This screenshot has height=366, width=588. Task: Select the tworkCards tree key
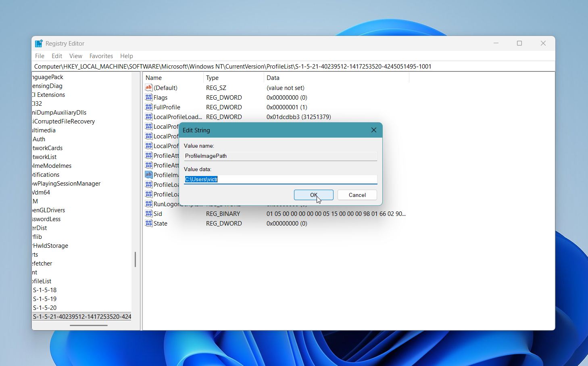[47, 148]
